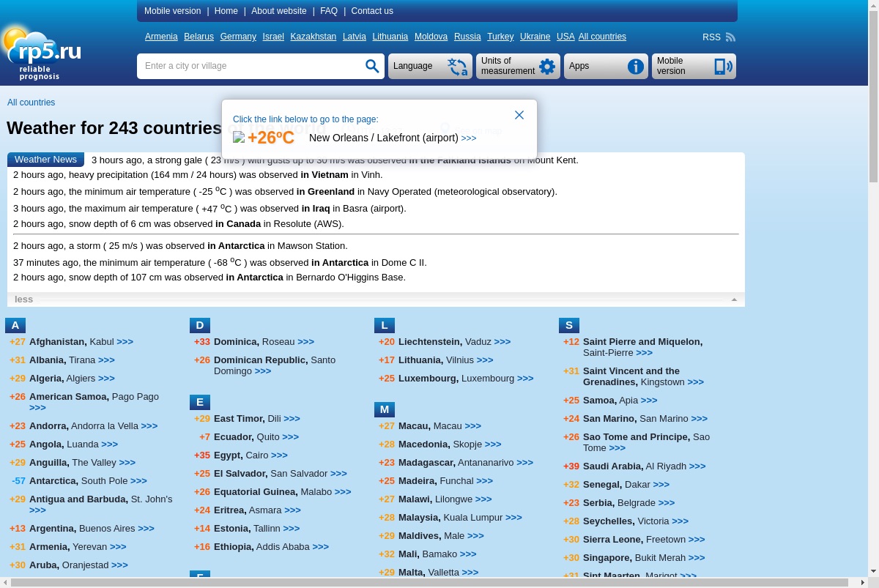Click the Mobile version phone icon
Viewport: 879px width, 588px height.
[x=723, y=67]
